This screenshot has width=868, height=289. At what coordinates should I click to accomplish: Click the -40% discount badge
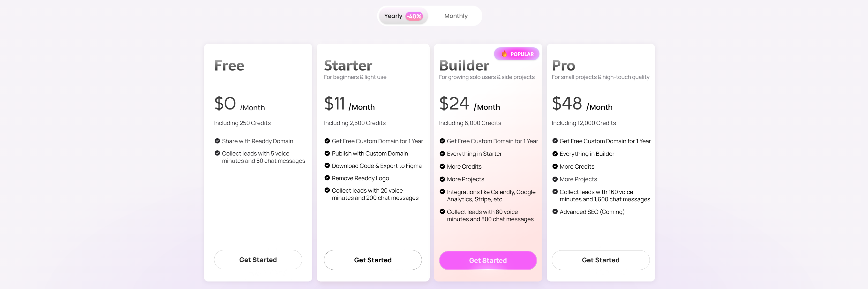[414, 16]
